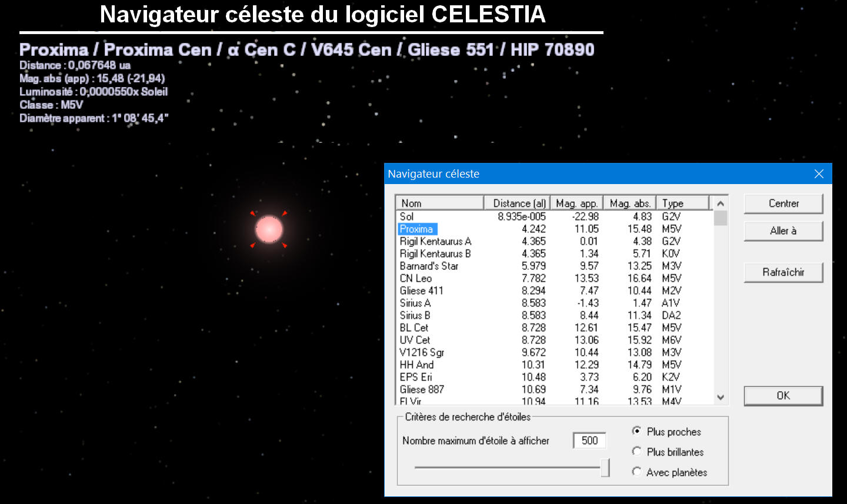Click type K2V in EPS Eri row
Viewport: 847px width, 504px height.
(x=671, y=377)
